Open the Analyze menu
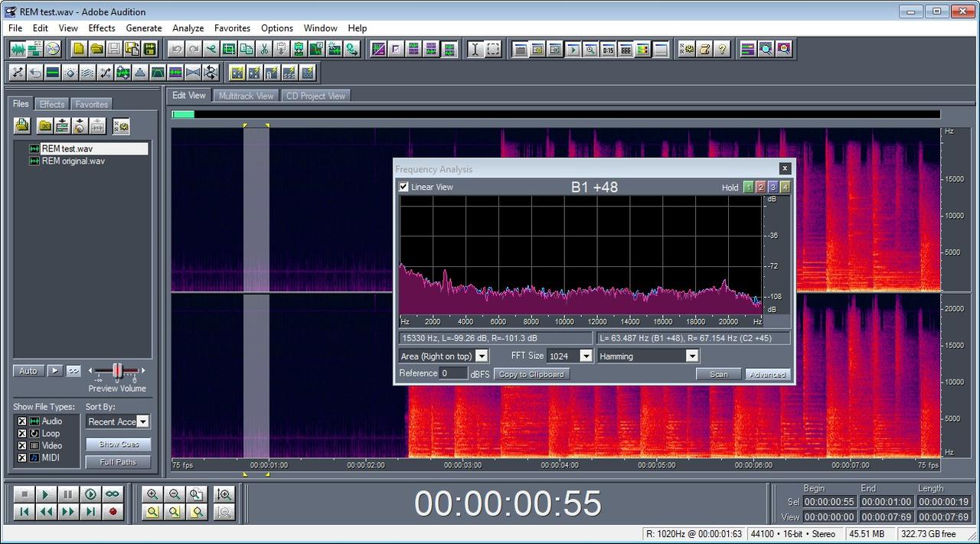Screen dimensions: 980x544 point(188,28)
